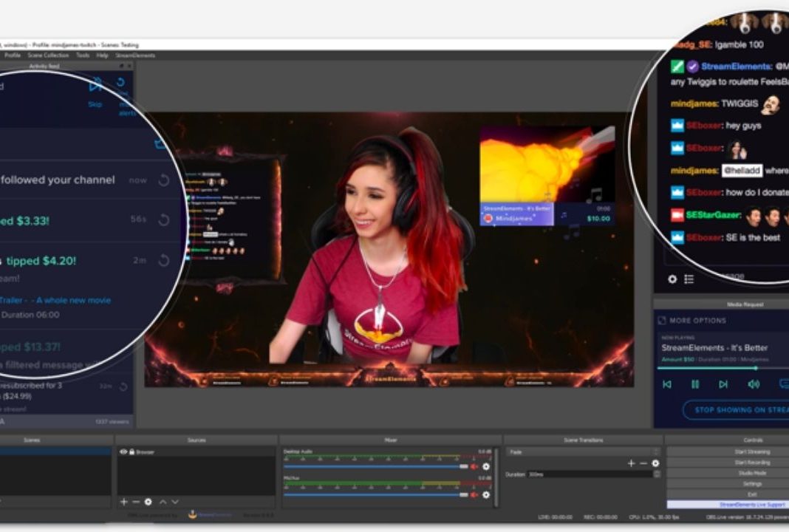Open the Tools menu
This screenshot has width=789, height=532.
coord(83,55)
